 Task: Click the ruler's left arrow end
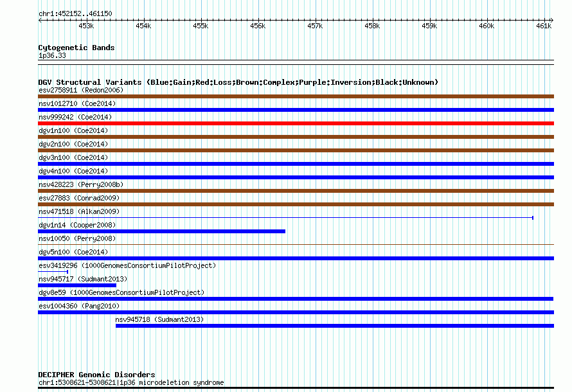click(40, 20)
